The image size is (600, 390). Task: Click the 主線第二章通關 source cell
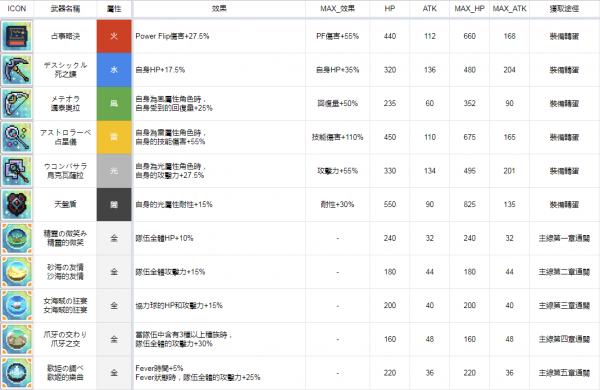click(564, 272)
